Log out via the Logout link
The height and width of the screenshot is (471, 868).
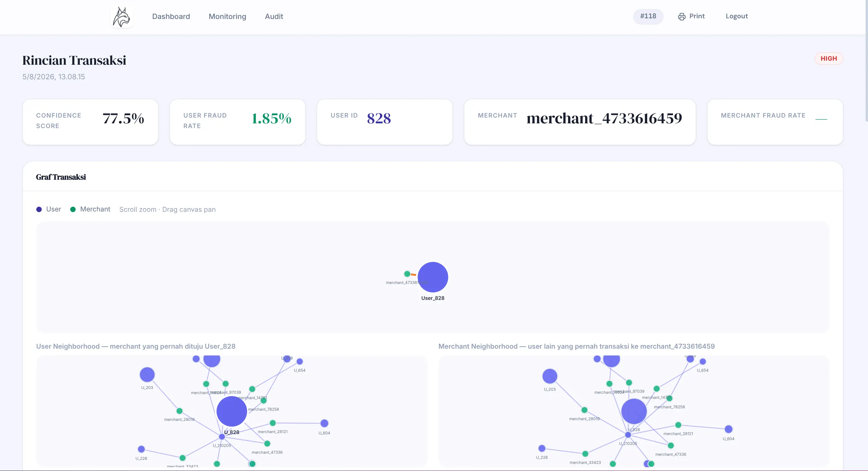736,16
